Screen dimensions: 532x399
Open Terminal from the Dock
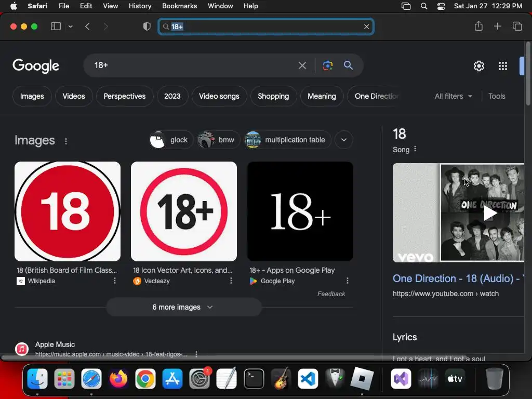point(254,379)
